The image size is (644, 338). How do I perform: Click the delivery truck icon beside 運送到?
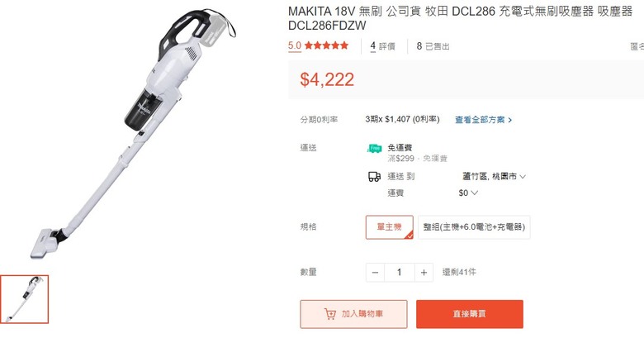(x=374, y=177)
